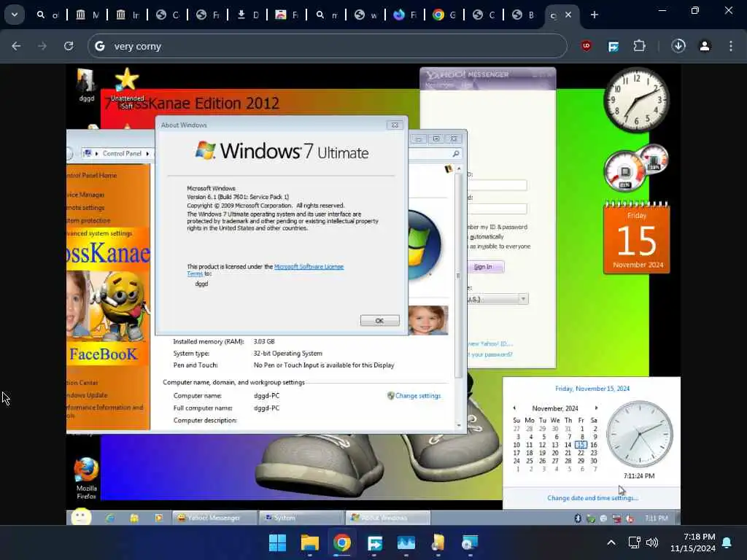Click 'Change date and time settings...' link

click(x=592, y=498)
